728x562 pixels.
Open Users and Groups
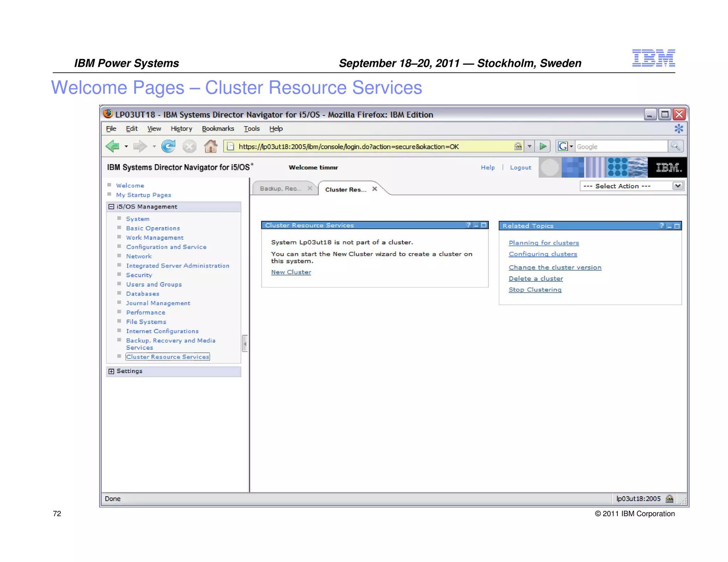154,284
